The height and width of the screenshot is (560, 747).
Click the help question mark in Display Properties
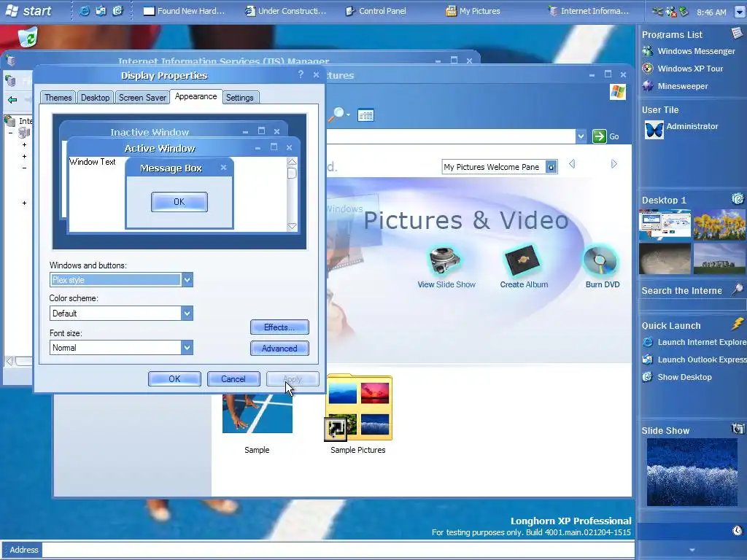pyautogui.click(x=301, y=74)
